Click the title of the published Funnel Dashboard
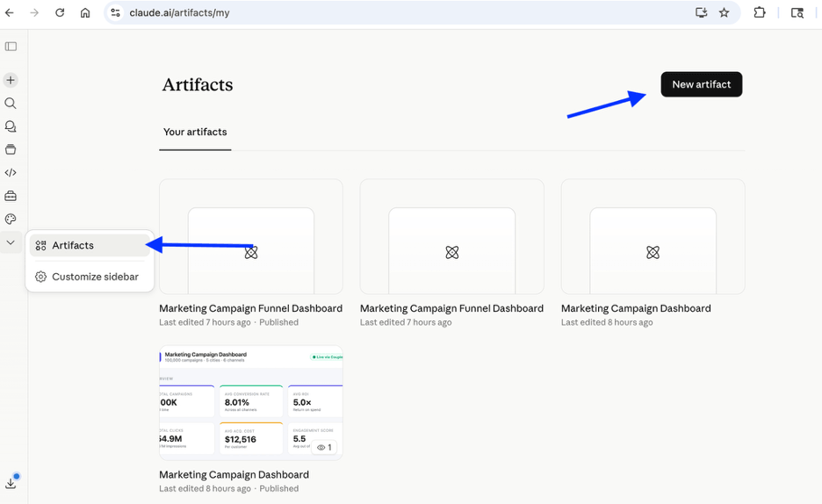The image size is (822, 504). [x=250, y=308]
